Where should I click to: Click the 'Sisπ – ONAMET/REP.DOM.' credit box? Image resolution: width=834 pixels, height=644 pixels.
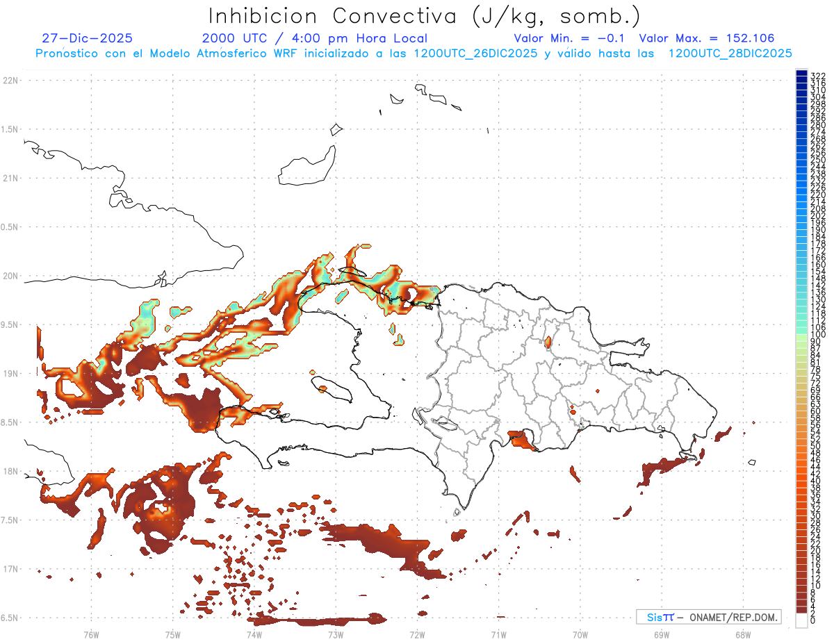pyautogui.click(x=708, y=617)
